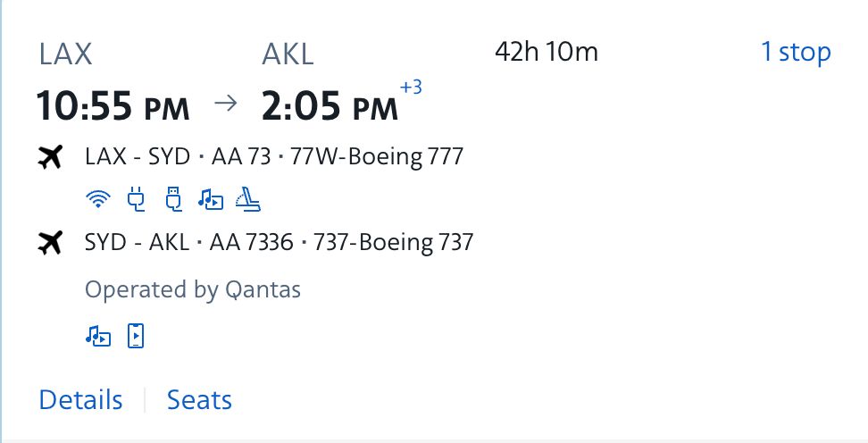Click the power outlet icon on the LAX-SYD flight

point(137,200)
